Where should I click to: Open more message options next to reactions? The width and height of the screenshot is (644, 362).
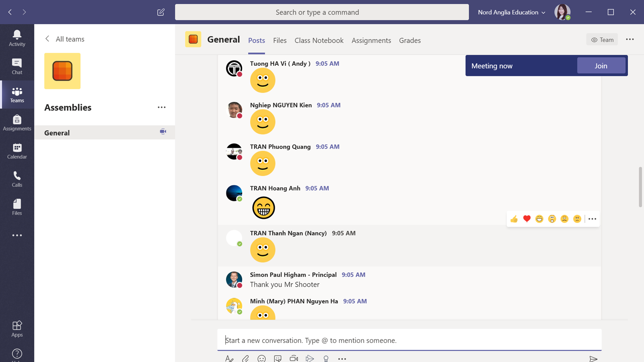coord(592,219)
